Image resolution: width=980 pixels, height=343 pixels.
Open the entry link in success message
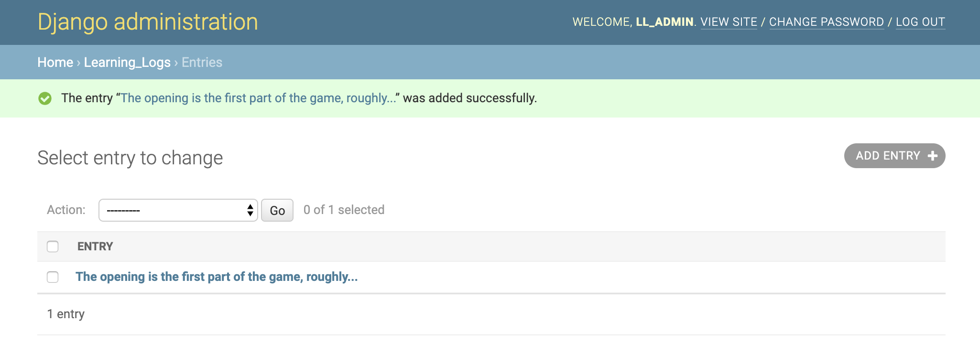tap(259, 98)
